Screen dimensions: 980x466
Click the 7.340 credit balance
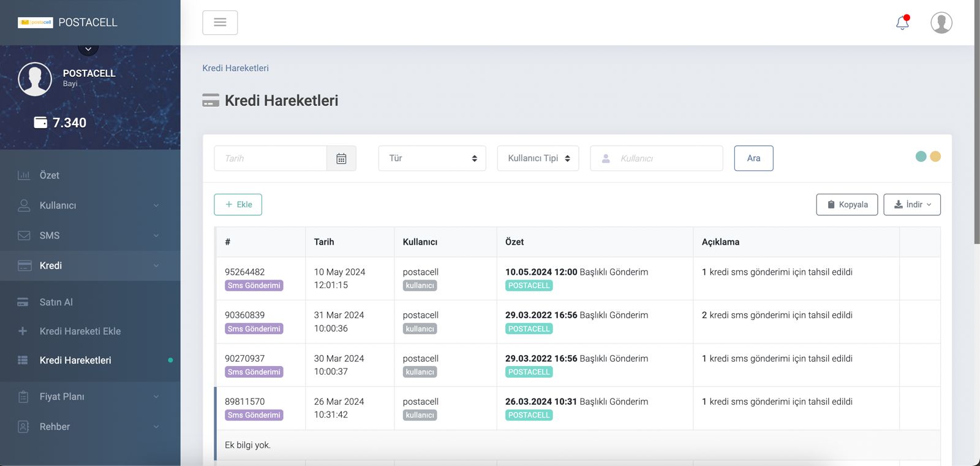coord(70,123)
